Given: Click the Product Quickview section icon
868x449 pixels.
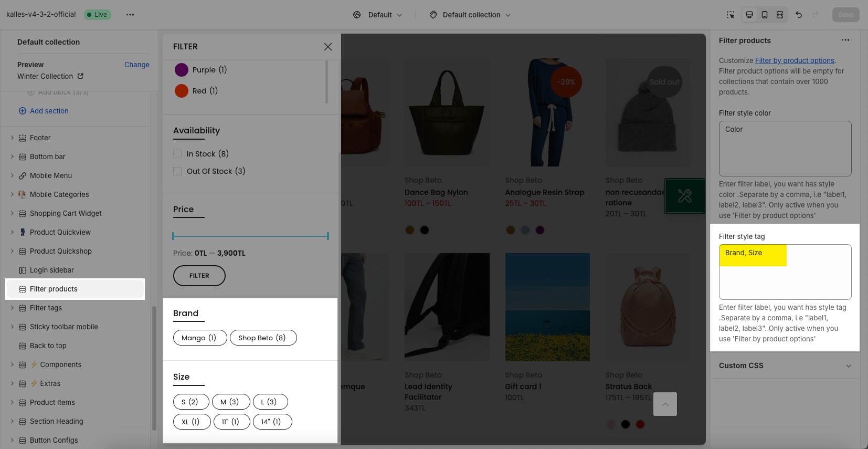Looking at the screenshot, I should [x=23, y=232].
